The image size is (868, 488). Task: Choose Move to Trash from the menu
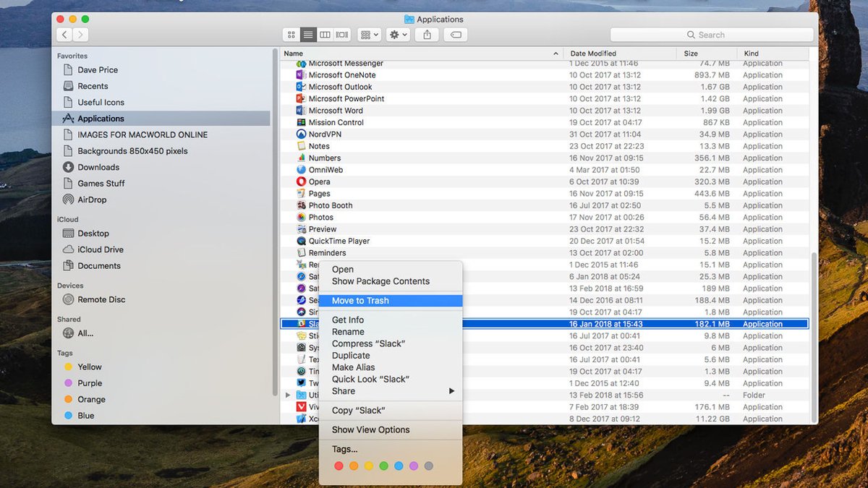(x=360, y=300)
